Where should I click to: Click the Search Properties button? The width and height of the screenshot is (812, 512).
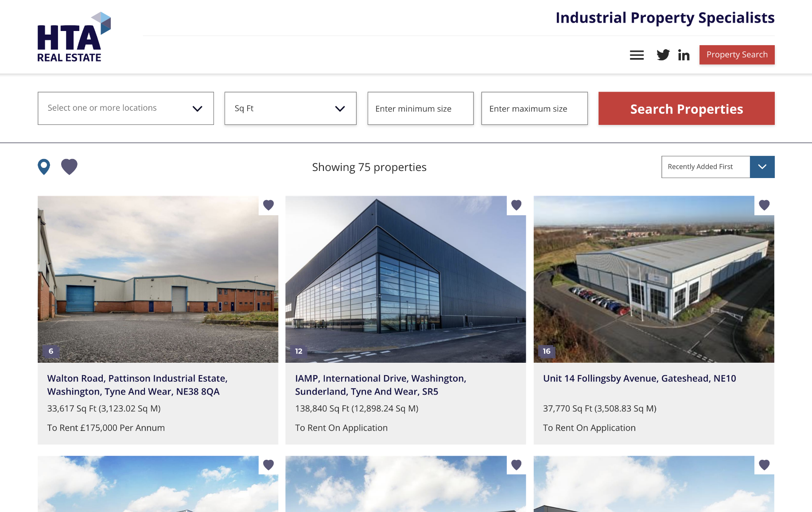[x=687, y=109]
